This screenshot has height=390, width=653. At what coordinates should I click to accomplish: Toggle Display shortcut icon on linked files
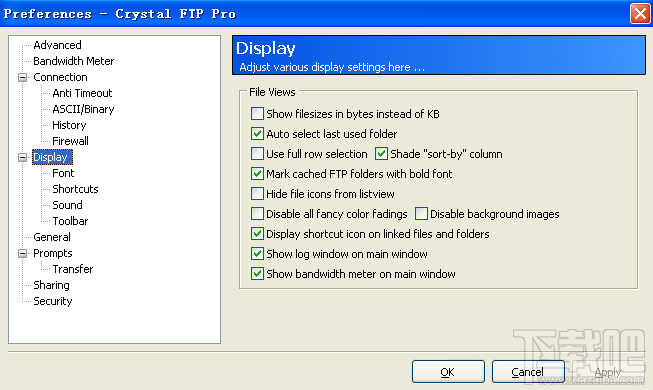pos(257,234)
